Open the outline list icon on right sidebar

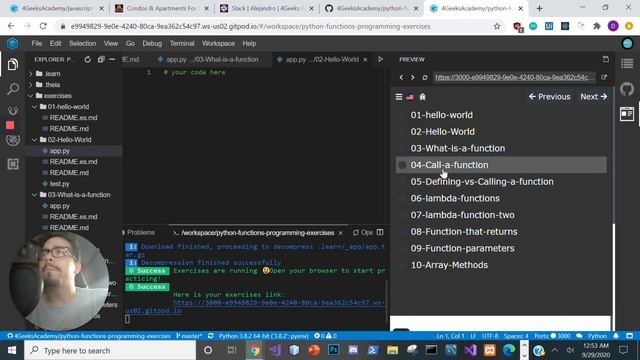(627, 64)
